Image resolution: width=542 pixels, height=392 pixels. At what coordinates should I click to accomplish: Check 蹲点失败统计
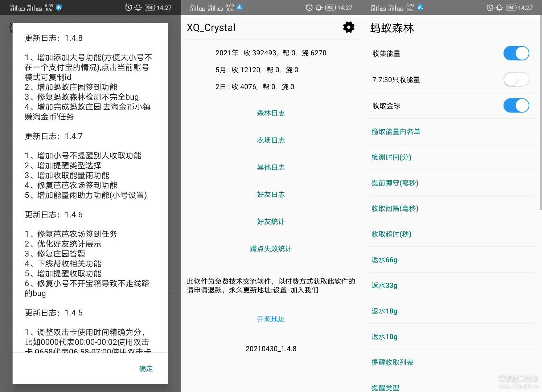pos(271,249)
